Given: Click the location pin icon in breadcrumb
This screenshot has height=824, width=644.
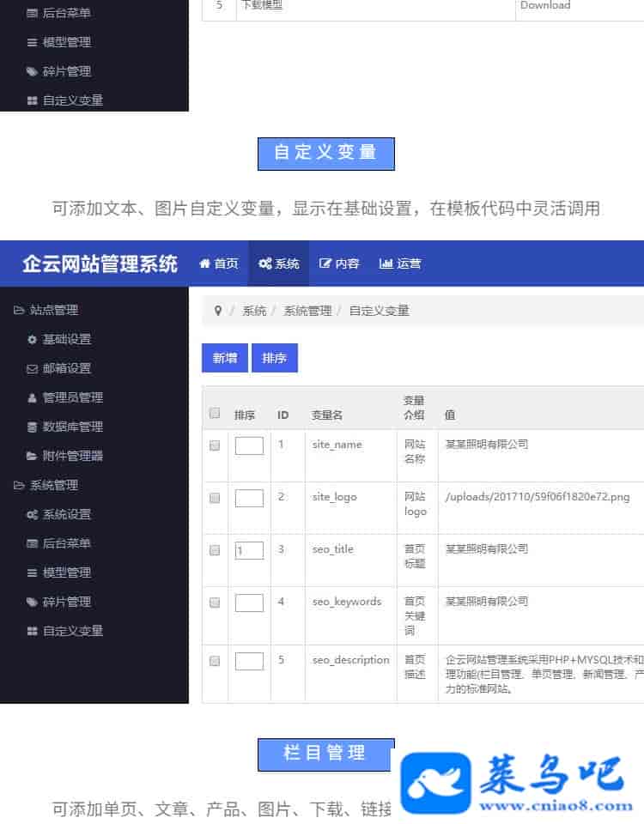Looking at the screenshot, I should point(218,311).
